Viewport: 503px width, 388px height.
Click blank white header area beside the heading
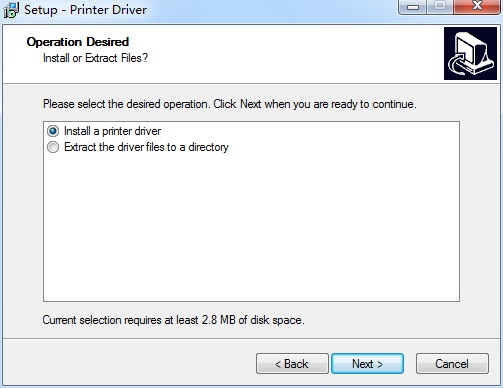click(x=283, y=53)
